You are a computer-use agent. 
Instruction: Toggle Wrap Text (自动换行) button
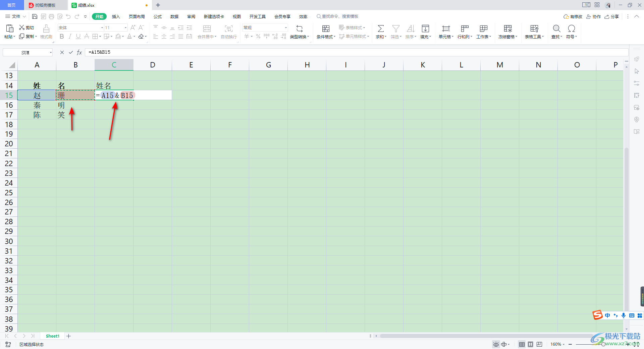[229, 32]
